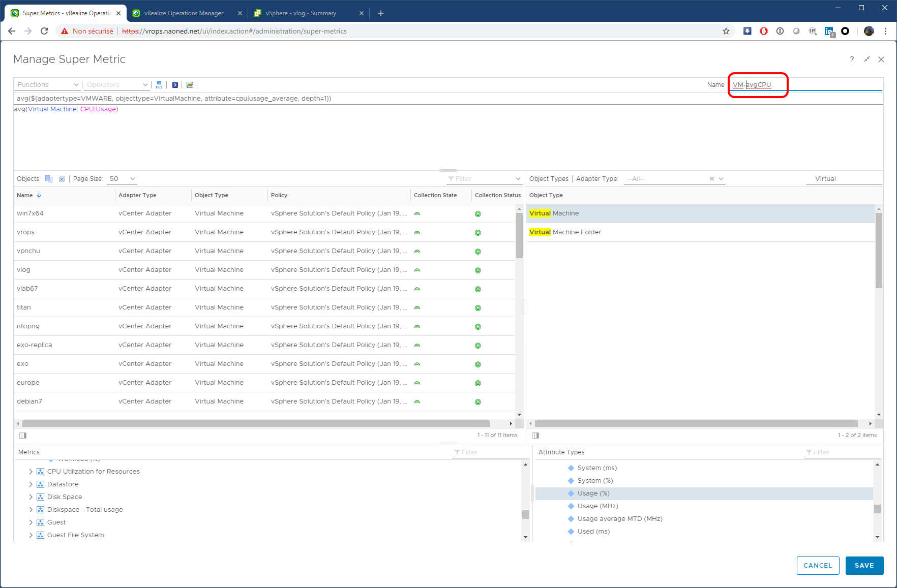The height and width of the screenshot is (588, 897).
Task: Switch to the vSphere - vlog - Summary tab
Action: point(301,13)
